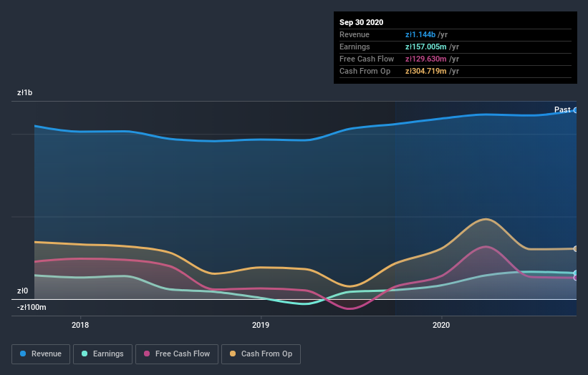Image resolution: width=588 pixels, height=375 pixels.
Task: Toggle the Revenue legend button
Action: (41, 354)
